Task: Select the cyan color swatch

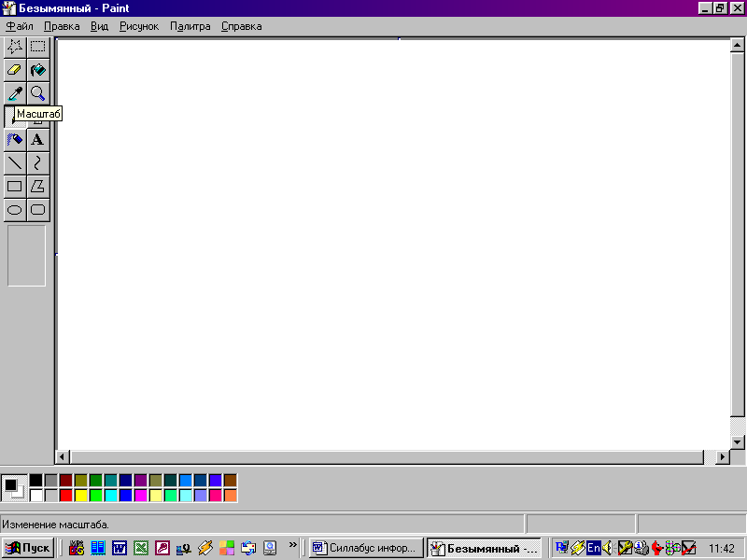Action: [111, 496]
